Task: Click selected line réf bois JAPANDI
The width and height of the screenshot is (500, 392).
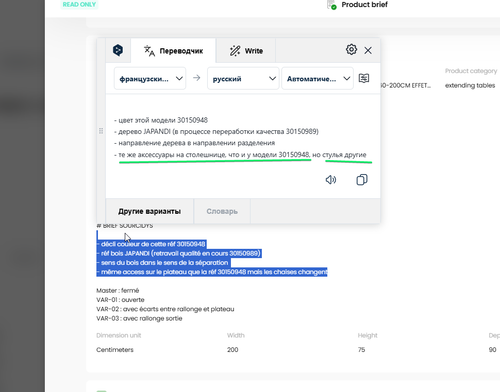Action: (x=180, y=253)
